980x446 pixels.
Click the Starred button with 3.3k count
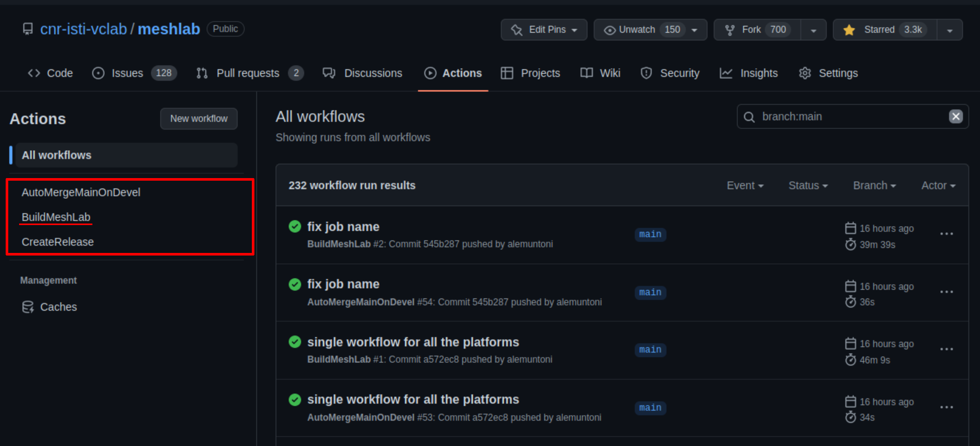pyautogui.click(x=885, y=30)
